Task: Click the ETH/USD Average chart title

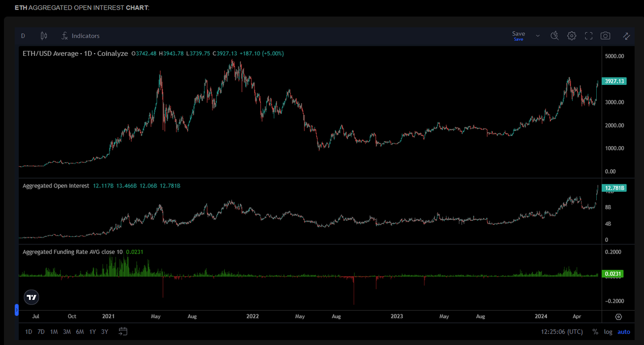Action: click(76, 53)
